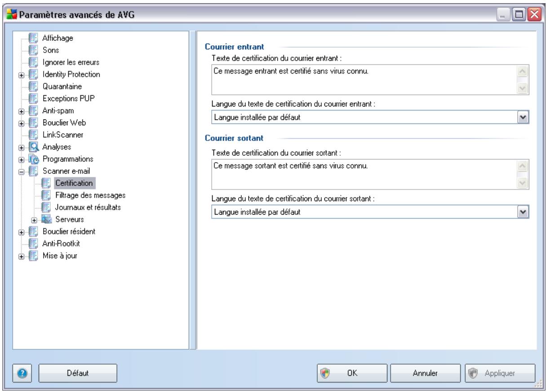Click the Quarantaine tree icon
The width and height of the screenshot is (546, 392).
click(x=32, y=86)
